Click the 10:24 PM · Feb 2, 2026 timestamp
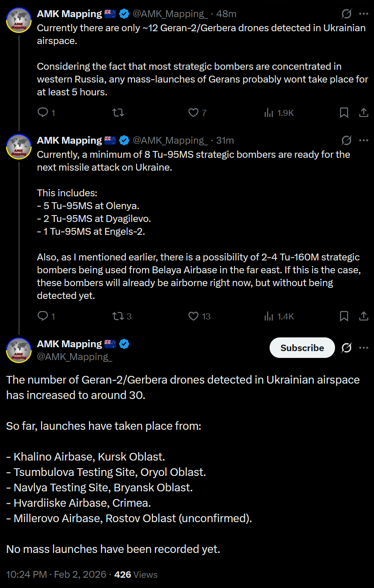The height and width of the screenshot is (588, 374). coord(56,574)
